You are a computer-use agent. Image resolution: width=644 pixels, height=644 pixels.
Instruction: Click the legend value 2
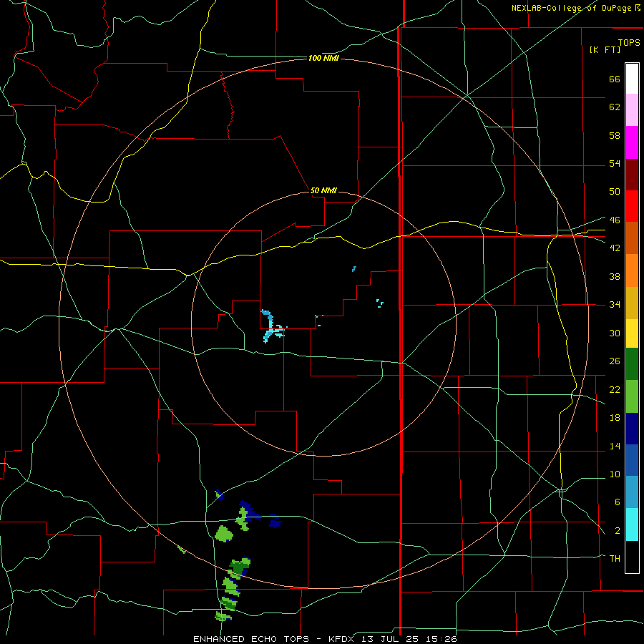(x=617, y=531)
